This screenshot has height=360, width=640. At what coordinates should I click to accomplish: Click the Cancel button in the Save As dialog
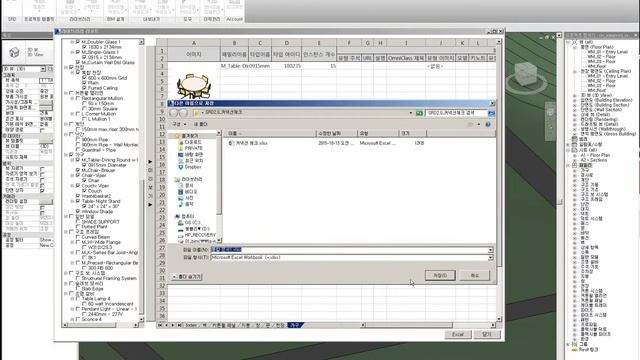click(474, 276)
